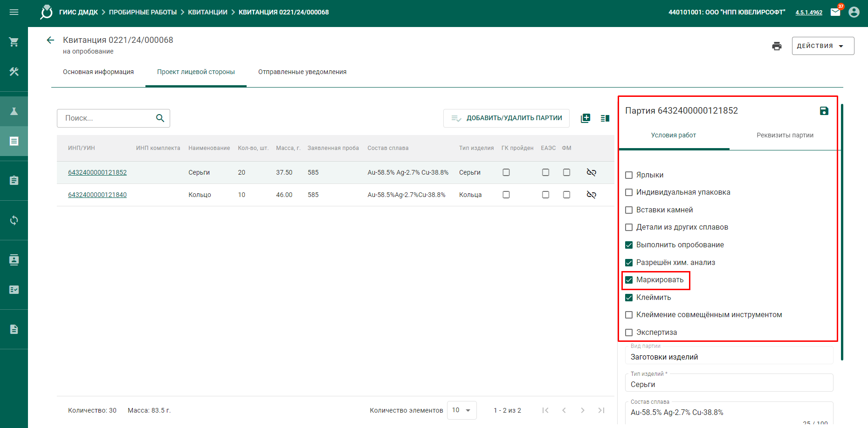Go to ГИИС ДМДК breadcrumb home
Viewport: 868px width, 428px height.
78,12
